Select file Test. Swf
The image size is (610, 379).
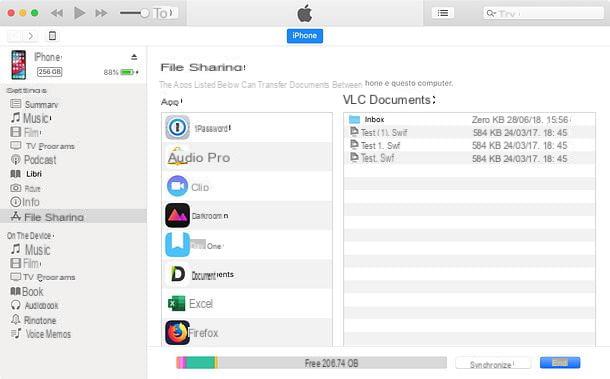[x=469, y=158]
